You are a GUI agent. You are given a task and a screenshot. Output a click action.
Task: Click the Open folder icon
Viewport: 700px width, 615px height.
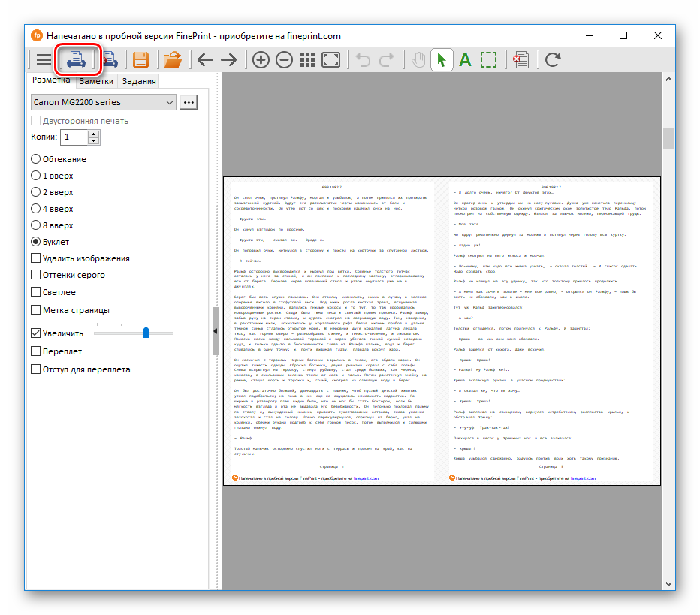click(x=173, y=60)
